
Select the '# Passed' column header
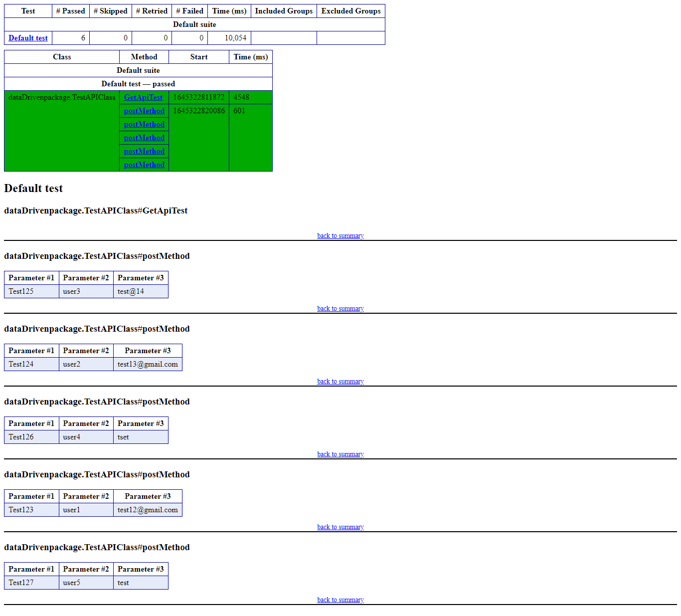(71, 11)
